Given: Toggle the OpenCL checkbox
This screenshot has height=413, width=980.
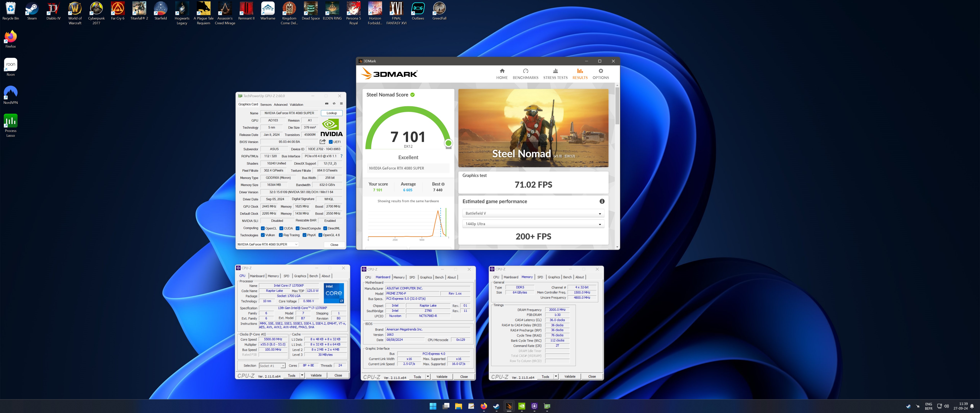Looking at the screenshot, I should [x=262, y=228].
